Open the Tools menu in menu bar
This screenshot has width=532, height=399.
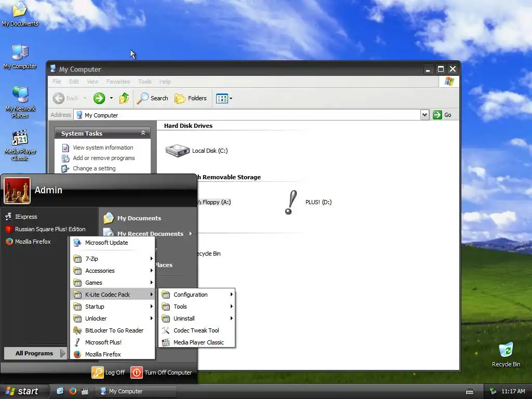(x=144, y=82)
